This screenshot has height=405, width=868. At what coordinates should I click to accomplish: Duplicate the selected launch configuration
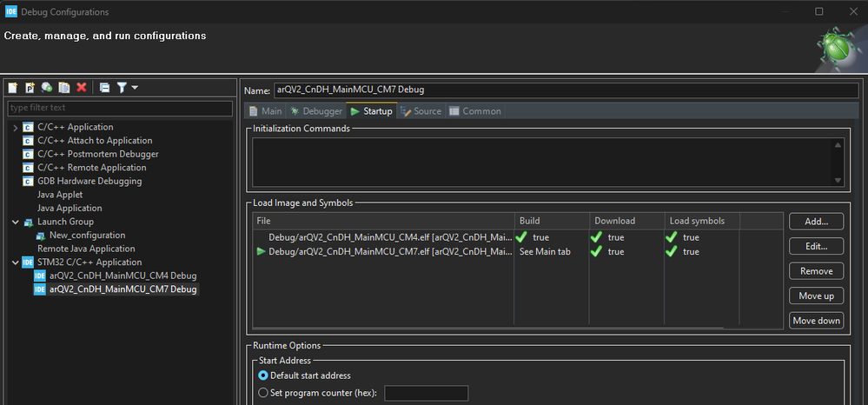click(x=64, y=88)
